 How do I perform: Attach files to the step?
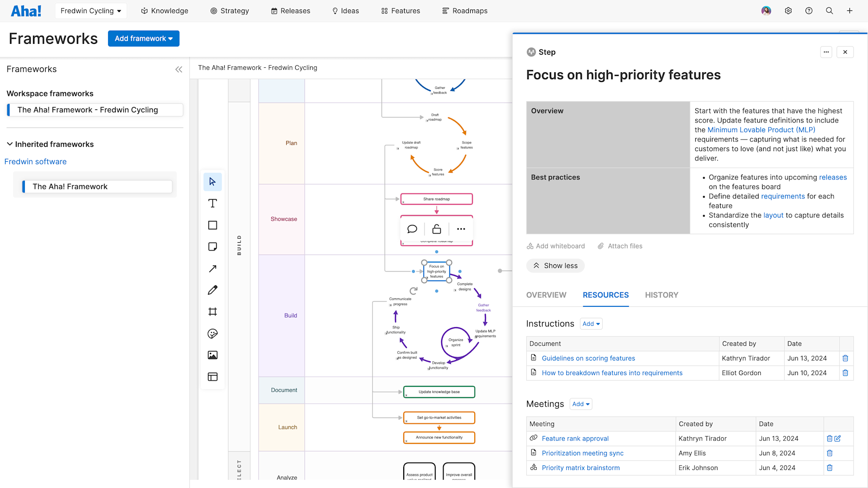pos(620,246)
